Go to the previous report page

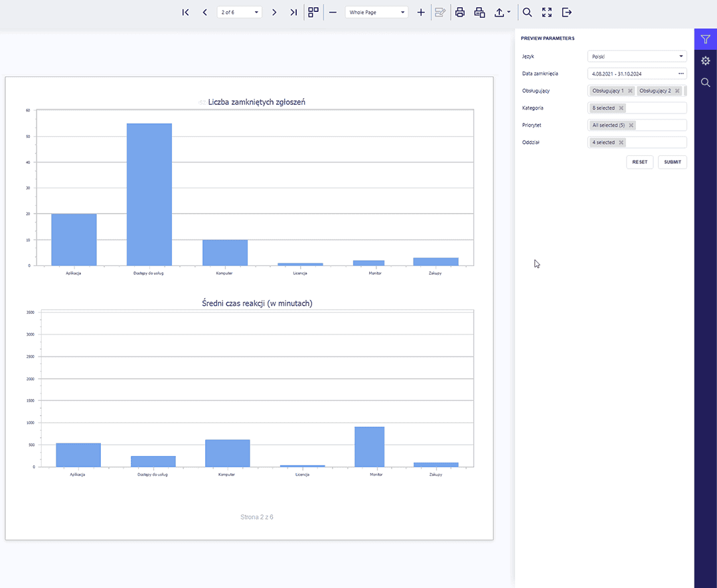coord(204,12)
